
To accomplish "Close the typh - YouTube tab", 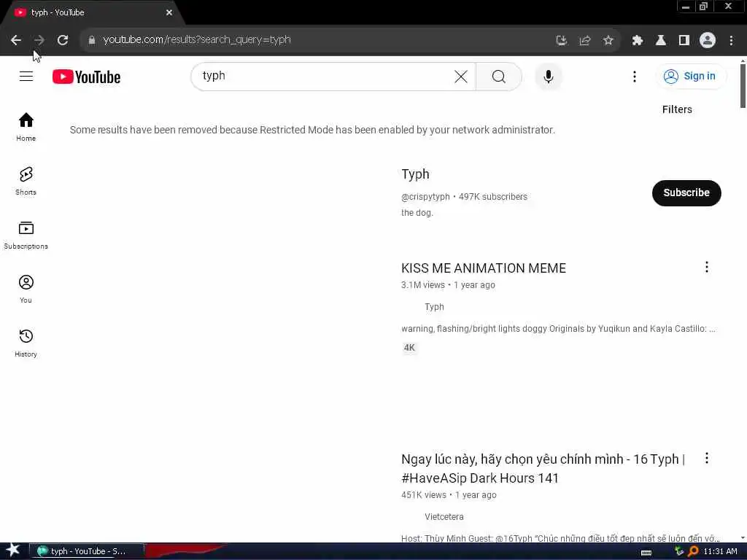I will tap(169, 12).
